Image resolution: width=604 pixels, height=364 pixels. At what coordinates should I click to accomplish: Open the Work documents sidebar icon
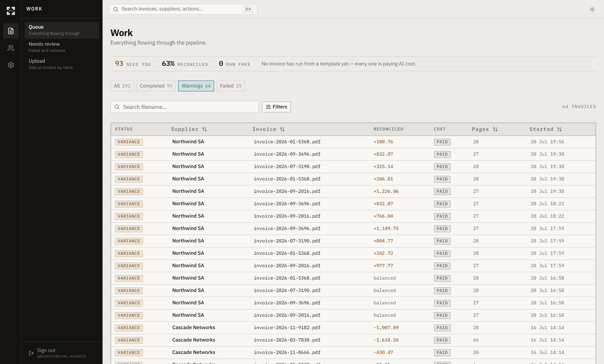coord(11,31)
